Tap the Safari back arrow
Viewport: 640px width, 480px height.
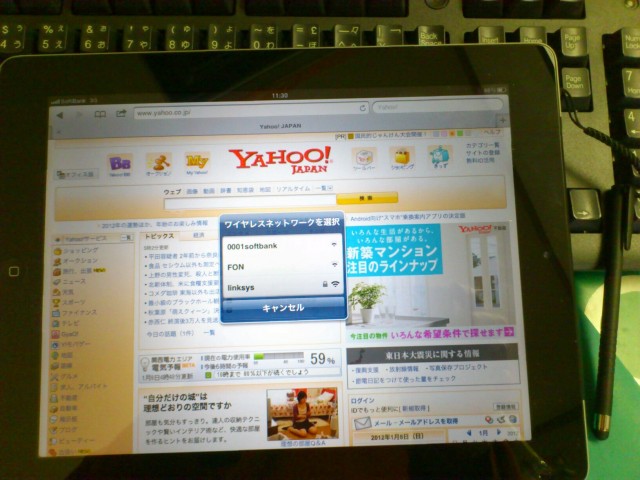tap(60, 115)
